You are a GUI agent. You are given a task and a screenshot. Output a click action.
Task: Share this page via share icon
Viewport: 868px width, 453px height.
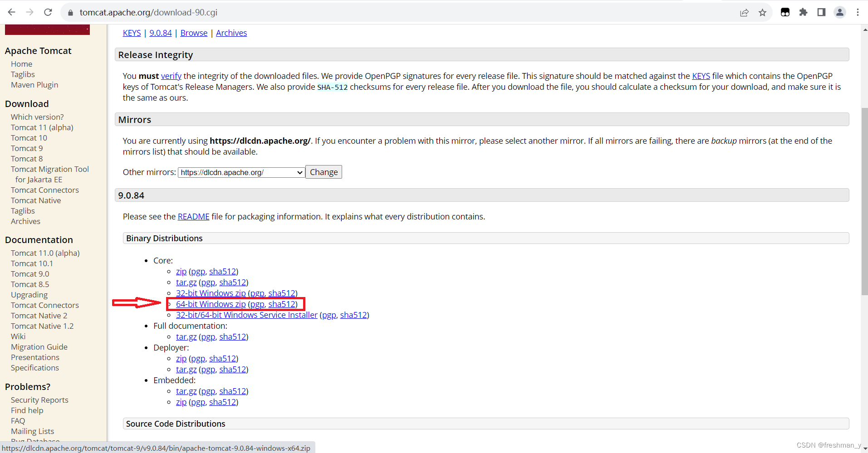744,13
